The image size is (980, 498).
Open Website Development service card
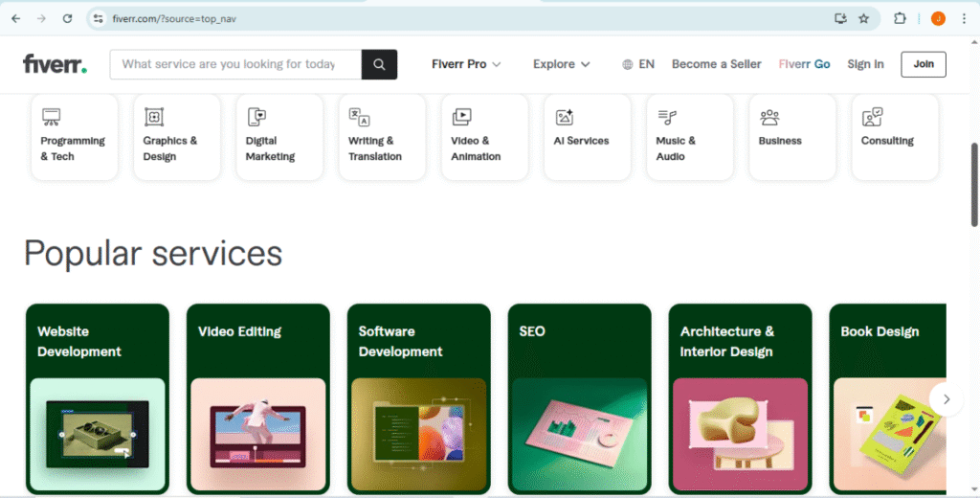[98, 399]
